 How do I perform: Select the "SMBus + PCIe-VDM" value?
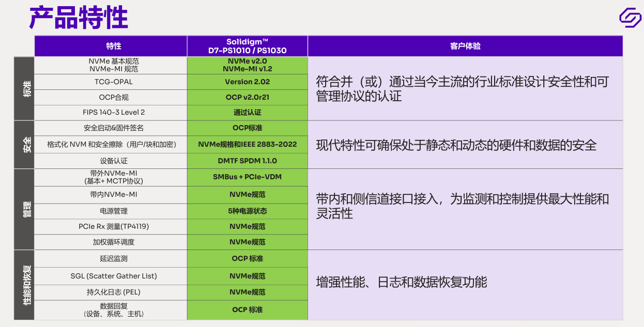(x=247, y=177)
